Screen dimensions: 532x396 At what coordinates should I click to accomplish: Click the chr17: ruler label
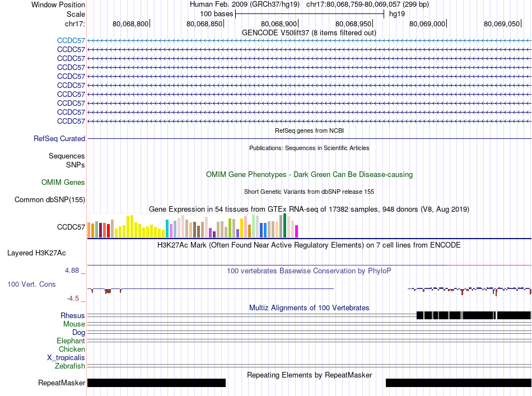(74, 24)
